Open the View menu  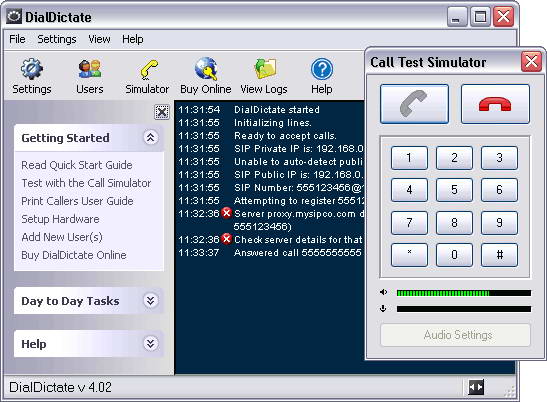click(99, 39)
